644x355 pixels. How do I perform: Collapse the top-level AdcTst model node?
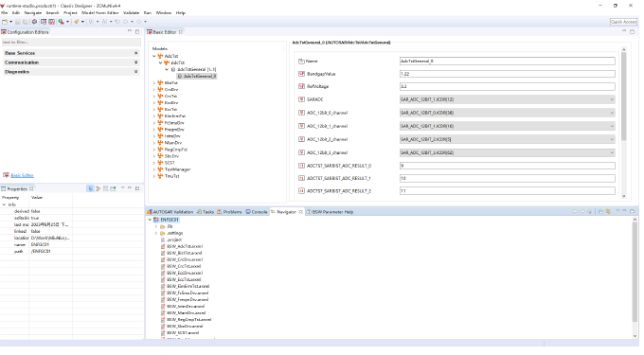pos(154,56)
